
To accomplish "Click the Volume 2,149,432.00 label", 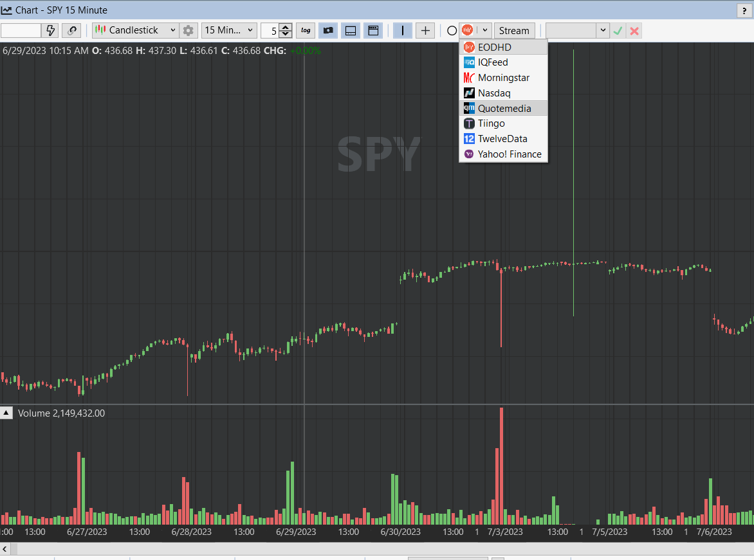I will coord(61,413).
